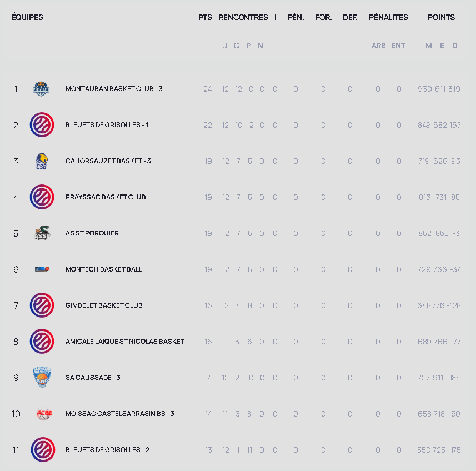
Task: Click the Gimbelet Basket Club logo
Action: [42, 305]
